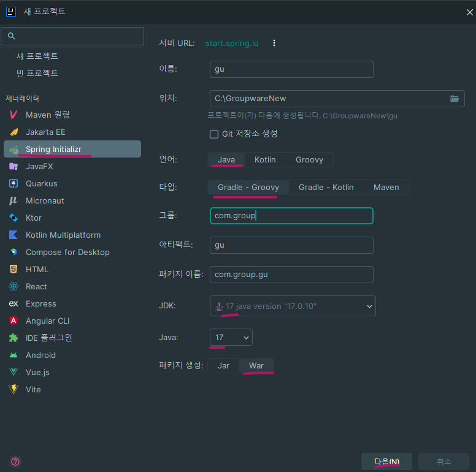Click the Maven archetype generator icon
This screenshot has height=472, width=476.
13,115
